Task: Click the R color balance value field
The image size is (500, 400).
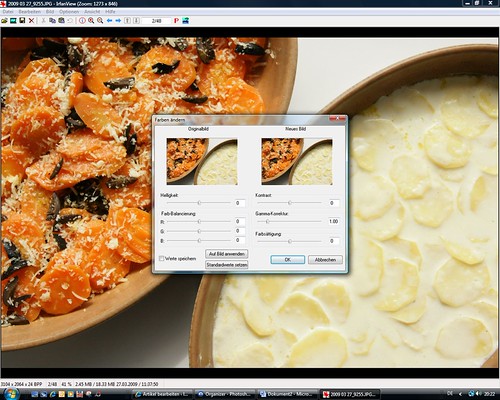Action: 240,221
